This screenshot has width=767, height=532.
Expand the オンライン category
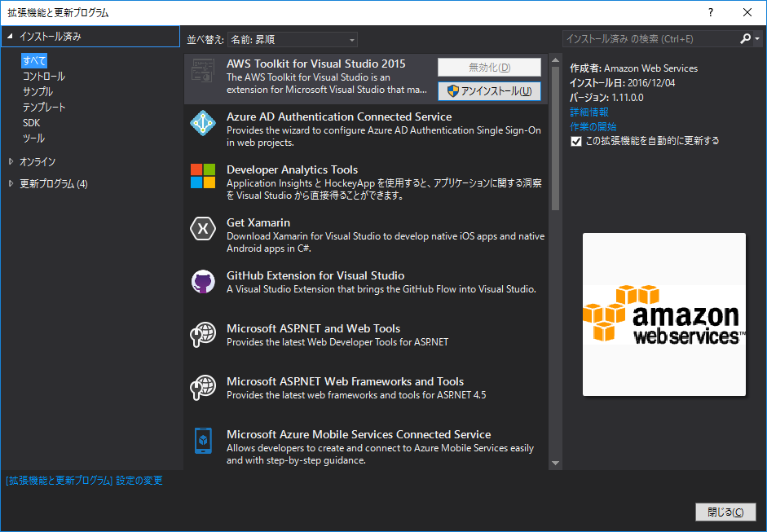tap(11, 161)
